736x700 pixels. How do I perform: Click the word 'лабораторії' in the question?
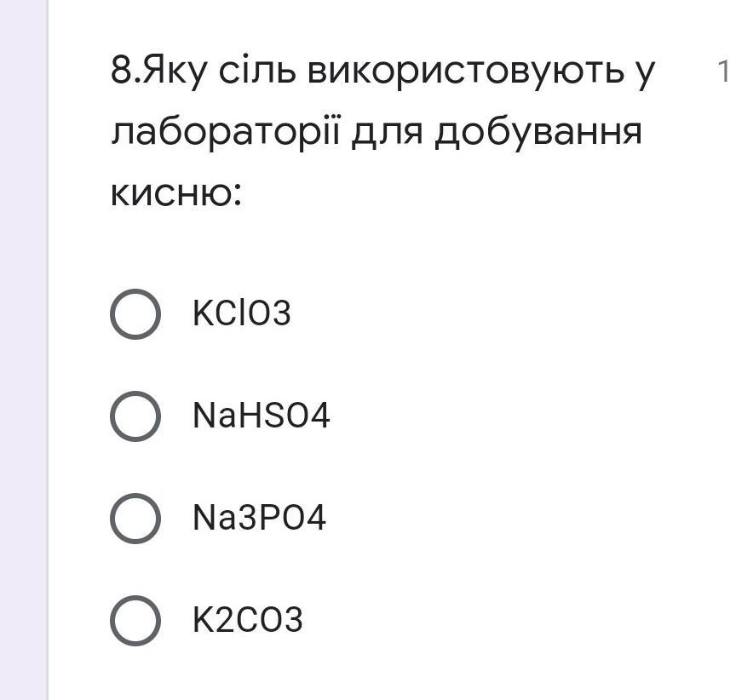click(226, 132)
